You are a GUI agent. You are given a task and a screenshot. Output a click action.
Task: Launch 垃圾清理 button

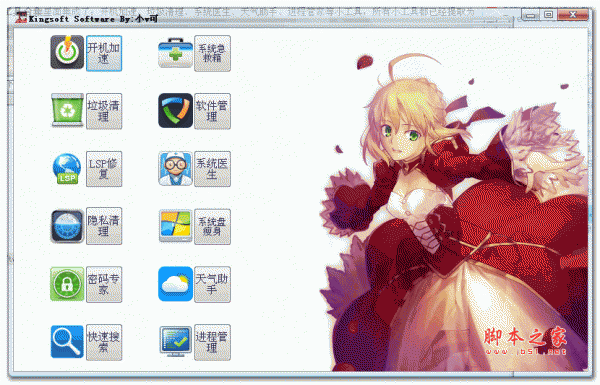pyautogui.click(x=104, y=111)
